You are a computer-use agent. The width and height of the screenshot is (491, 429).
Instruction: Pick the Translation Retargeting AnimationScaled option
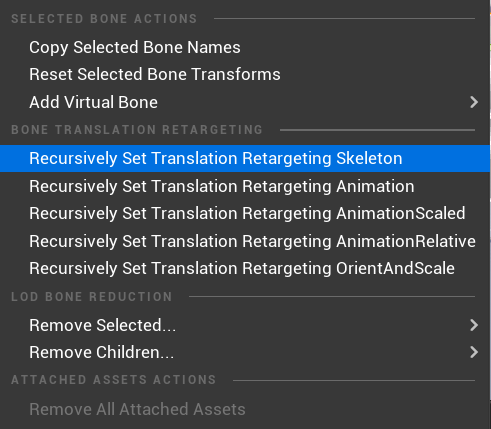point(245,213)
